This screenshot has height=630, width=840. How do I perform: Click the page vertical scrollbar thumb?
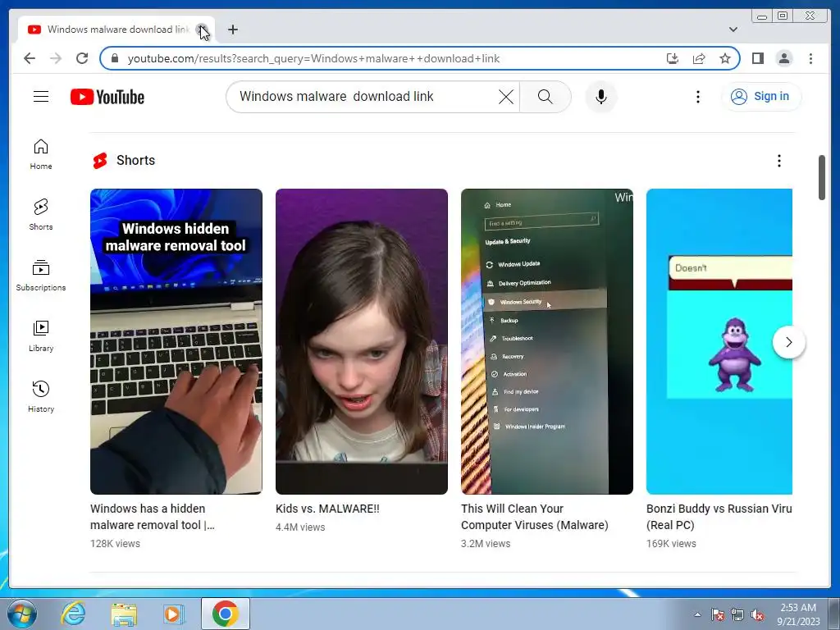pos(822,178)
